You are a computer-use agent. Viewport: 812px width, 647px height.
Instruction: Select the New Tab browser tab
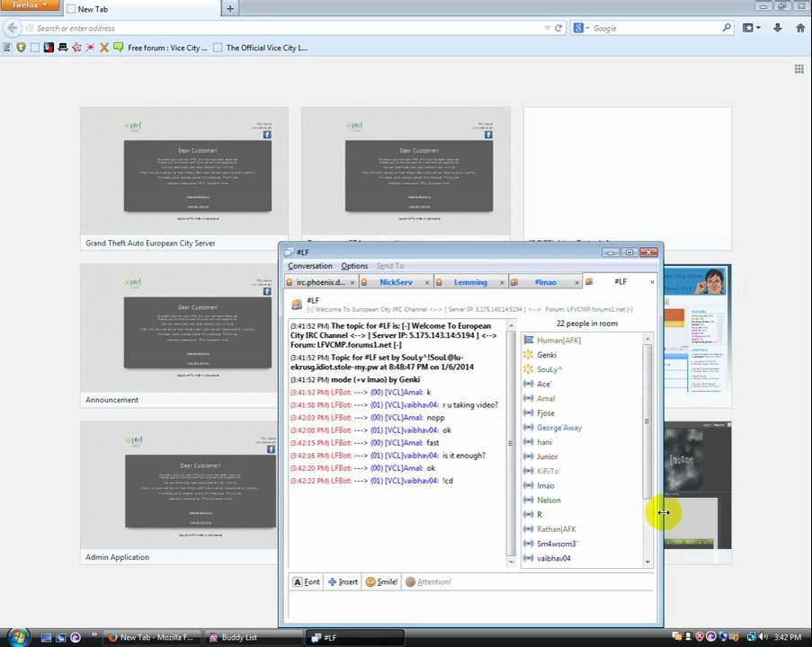(x=141, y=9)
